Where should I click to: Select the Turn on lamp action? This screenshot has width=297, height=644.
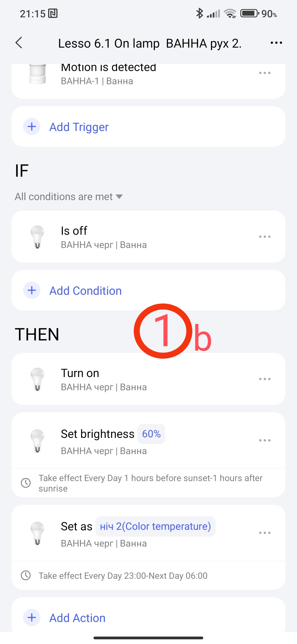click(x=80, y=378)
